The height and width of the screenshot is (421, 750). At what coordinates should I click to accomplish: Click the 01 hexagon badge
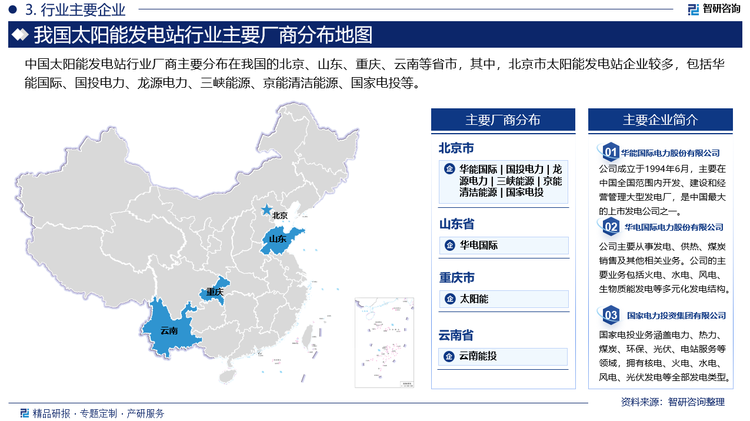click(x=610, y=152)
